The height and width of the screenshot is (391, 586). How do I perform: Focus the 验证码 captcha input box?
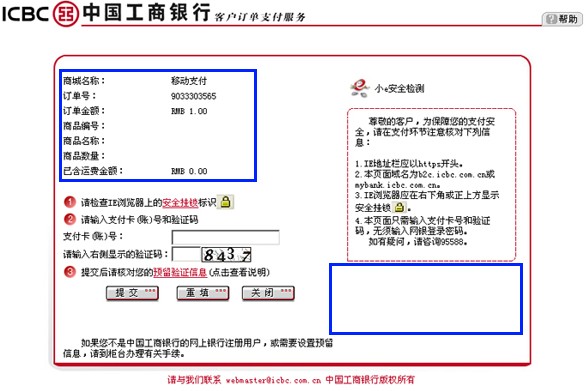[186, 254]
